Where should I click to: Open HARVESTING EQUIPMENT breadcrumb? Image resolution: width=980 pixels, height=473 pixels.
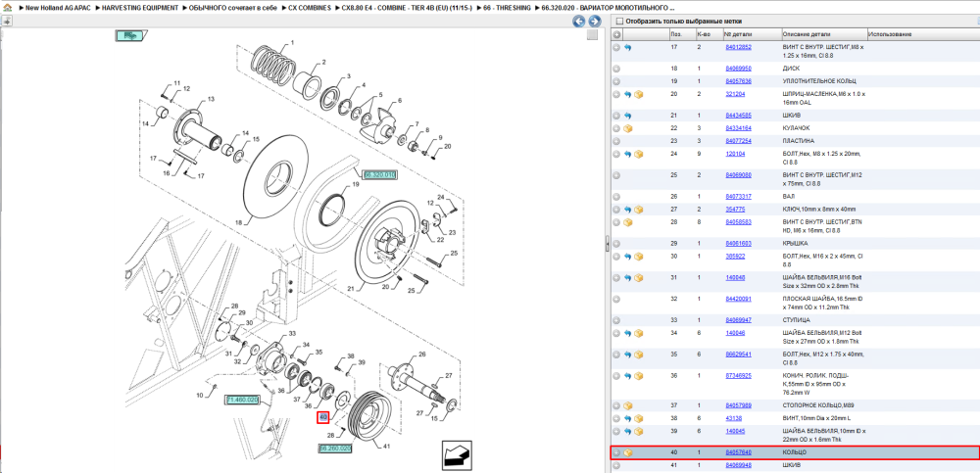(x=140, y=8)
